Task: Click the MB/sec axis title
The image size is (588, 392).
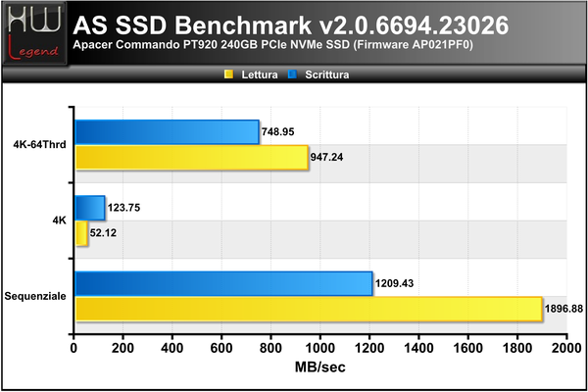Action: [x=320, y=367]
